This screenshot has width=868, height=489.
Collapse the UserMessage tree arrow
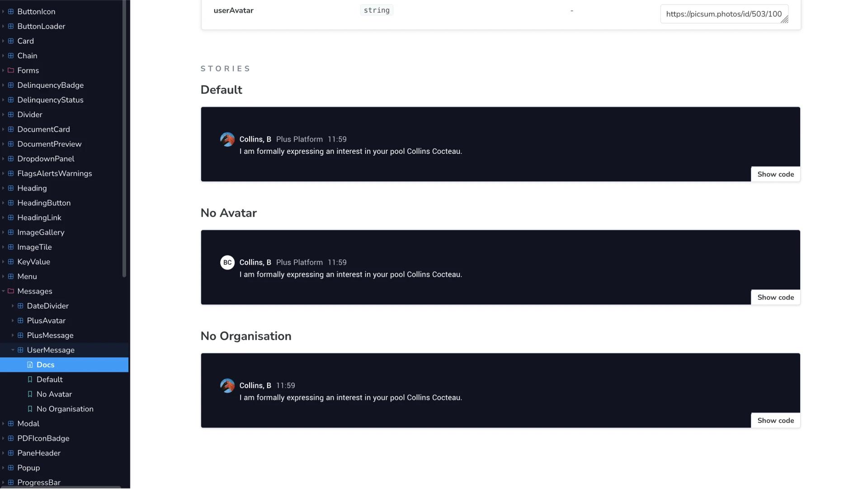tap(13, 350)
